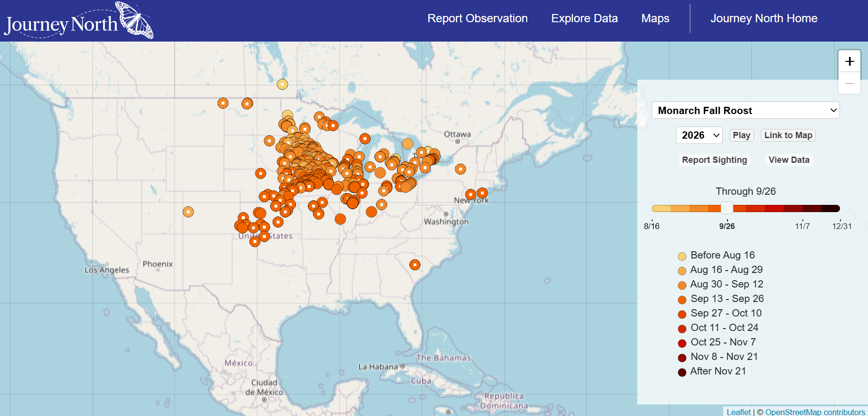Click the left marker beside New York
Viewport: 868px width, 416px height.
point(471,194)
